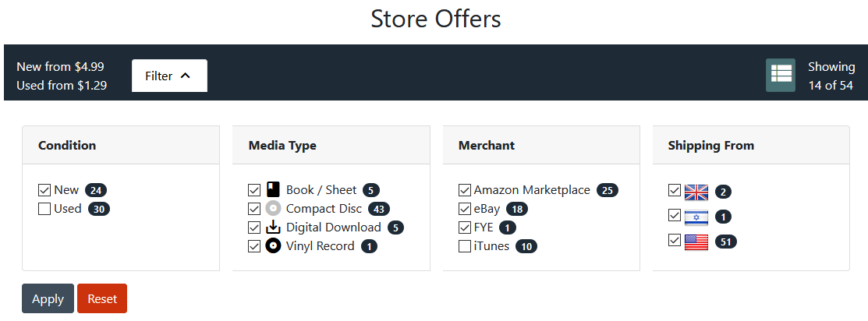Click the Digital Download arrow icon
This screenshot has width=868, height=321.
coord(273,228)
